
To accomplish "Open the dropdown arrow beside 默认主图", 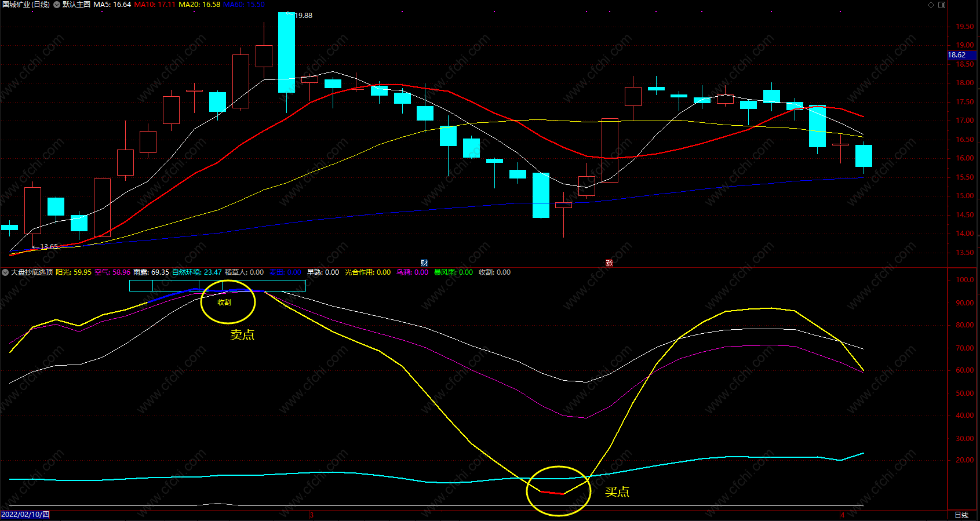I will (57, 5).
